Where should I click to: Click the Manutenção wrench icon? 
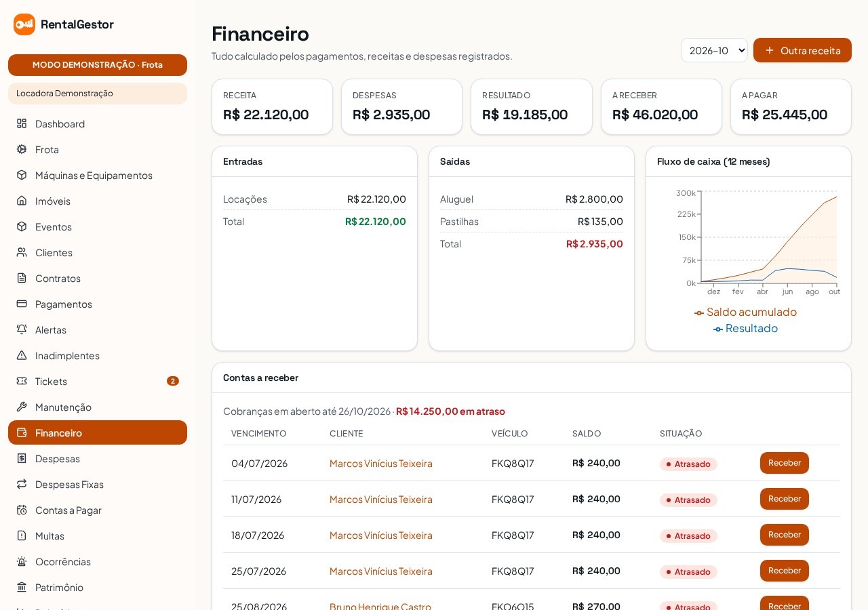coord(22,407)
